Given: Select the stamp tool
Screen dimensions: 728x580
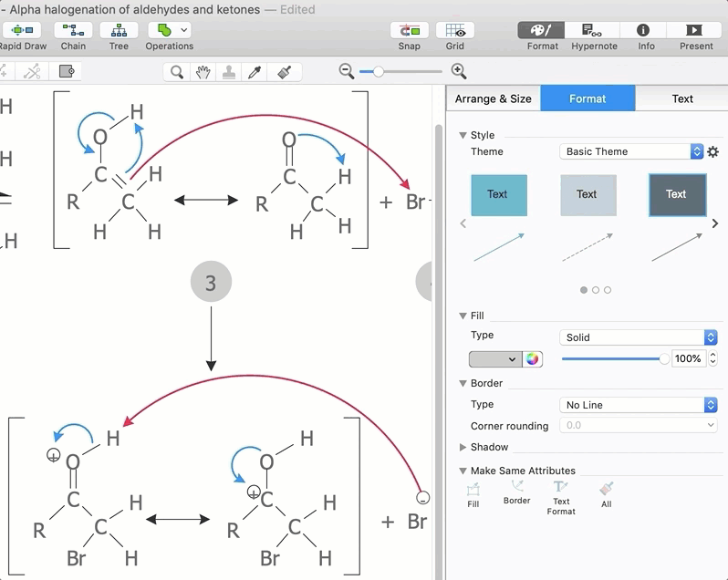Looking at the screenshot, I should (228, 72).
